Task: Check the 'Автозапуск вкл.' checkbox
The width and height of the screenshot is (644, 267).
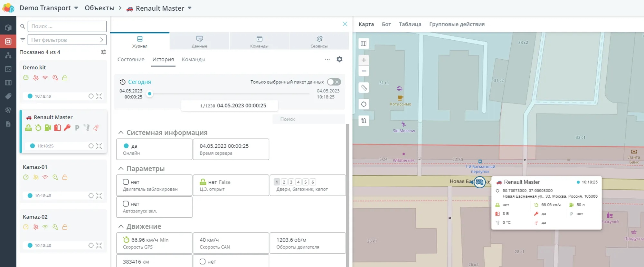Action: pyautogui.click(x=126, y=204)
